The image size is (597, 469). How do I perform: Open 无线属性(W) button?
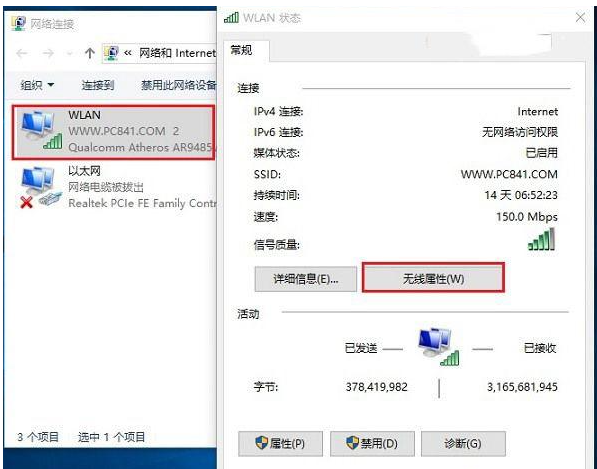coord(433,279)
